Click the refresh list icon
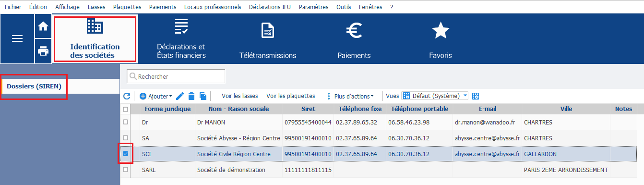 pos(127,96)
